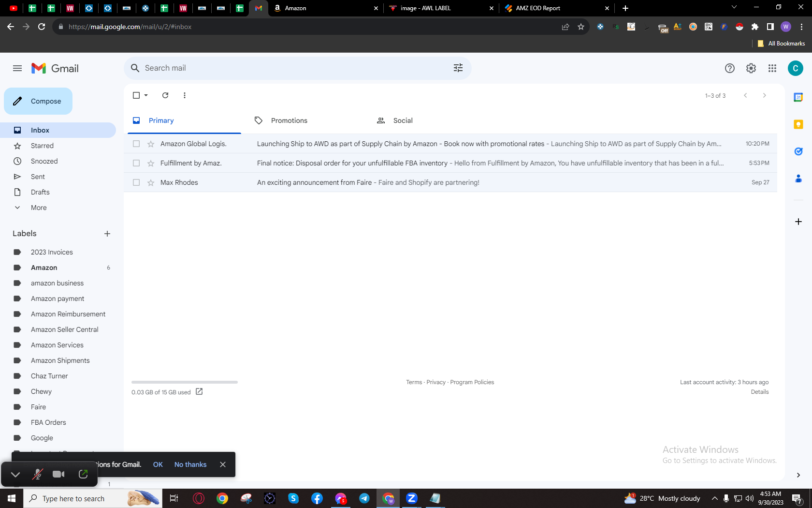Star the Max Rhodes email
812x508 pixels.
click(151, 182)
